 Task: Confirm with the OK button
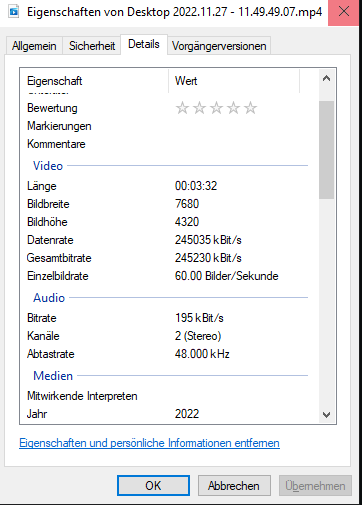click(153, 486)
